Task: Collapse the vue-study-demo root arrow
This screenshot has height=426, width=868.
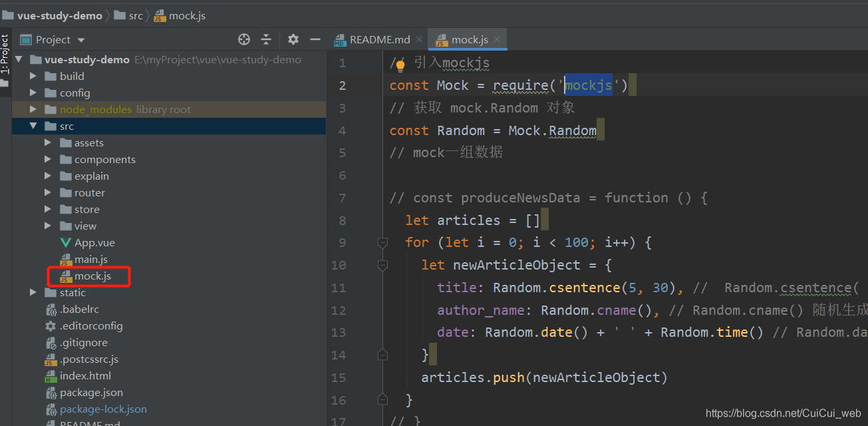Action: coord(19,60)
